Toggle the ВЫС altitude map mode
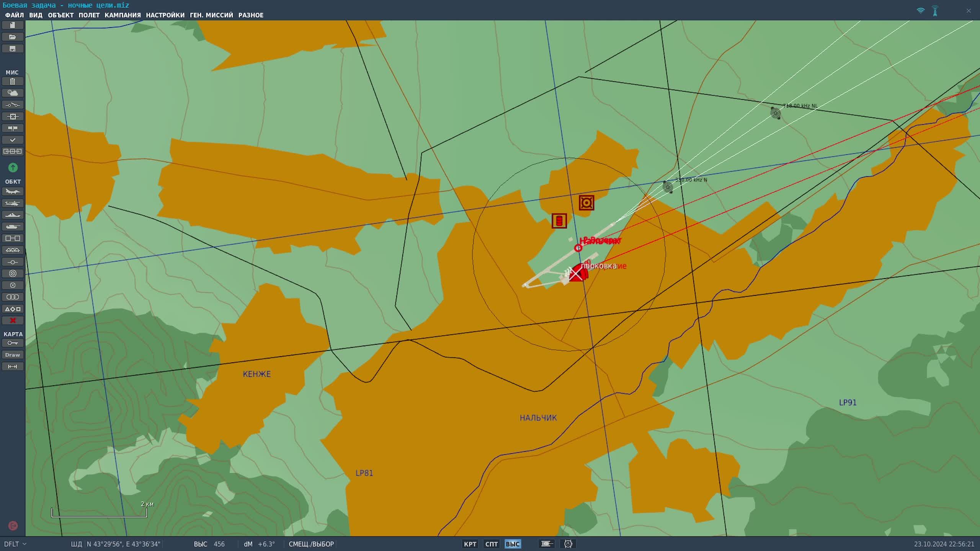Screen dimensions: 980x551 point(512,544)
